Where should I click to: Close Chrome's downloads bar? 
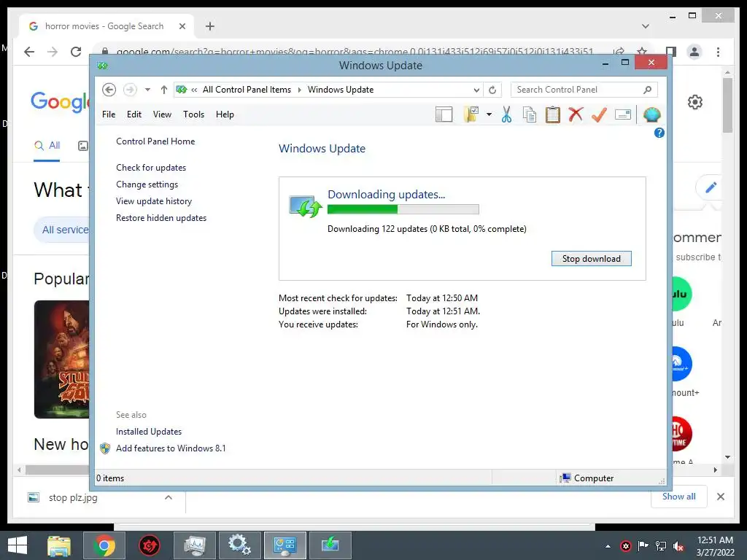[x=721, y=497]
